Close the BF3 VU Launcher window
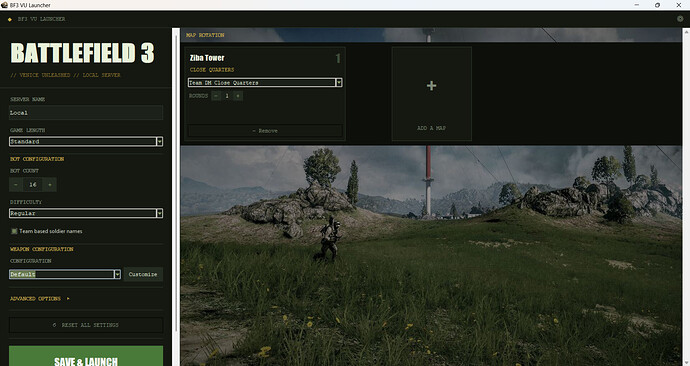 (x=679, y=5)
